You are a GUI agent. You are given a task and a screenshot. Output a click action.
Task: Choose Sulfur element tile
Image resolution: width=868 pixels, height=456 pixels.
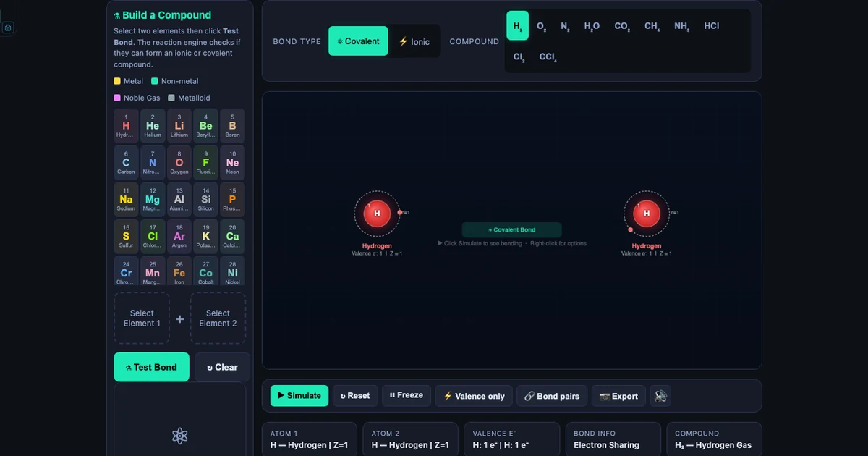point(126,237)
